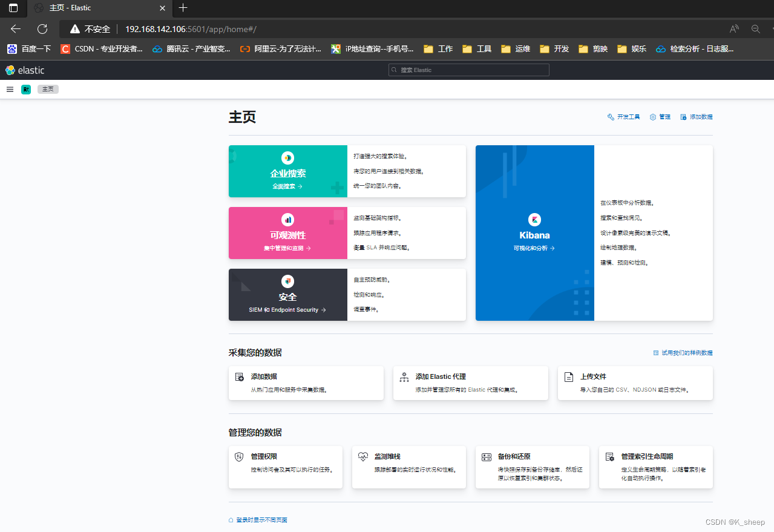The image size is (774, 532).
Task: Open the 备份和还原 card
Action: click(x=533, y=467)
